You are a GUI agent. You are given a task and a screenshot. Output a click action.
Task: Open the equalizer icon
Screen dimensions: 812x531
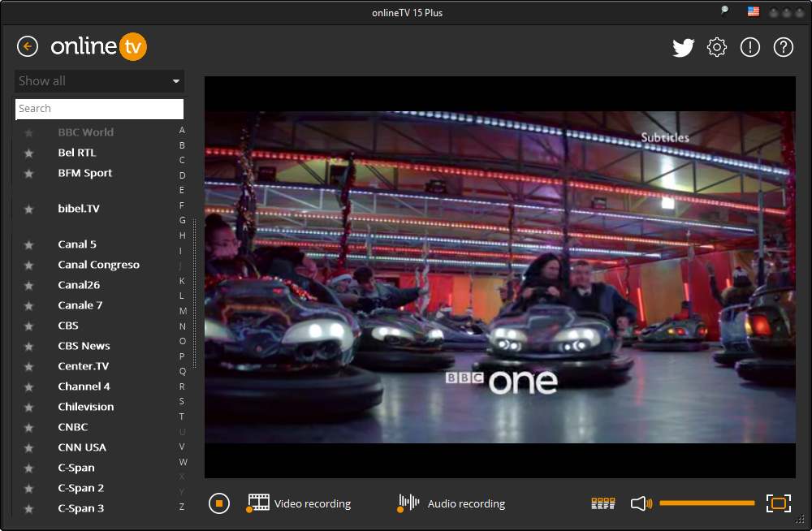603,503
